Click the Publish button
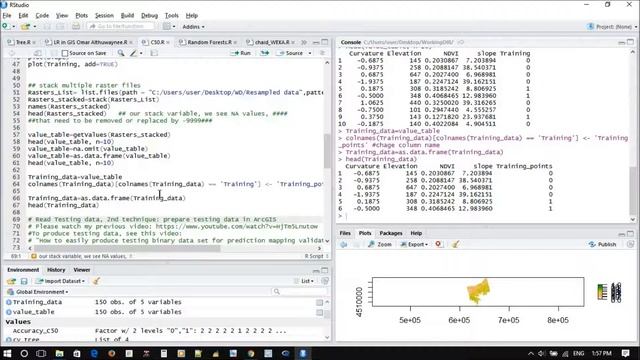Screen dimensions: 640x360 [603, 244]
